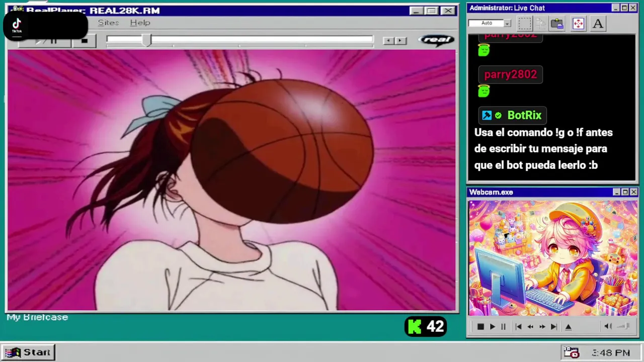Click the chibi webcam image
The width and height of the screenshot is (644, 362).
[x=553, y=258]
